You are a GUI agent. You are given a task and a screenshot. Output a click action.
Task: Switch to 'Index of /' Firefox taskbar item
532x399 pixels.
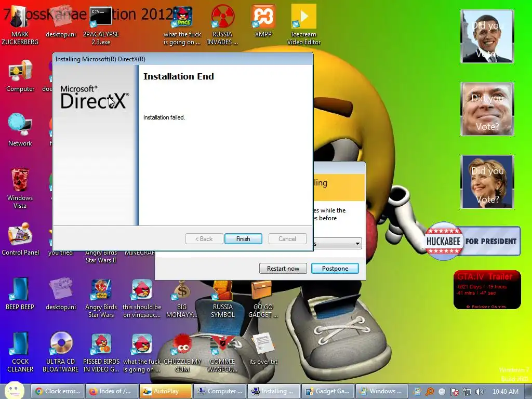click(x=112, y=391)
